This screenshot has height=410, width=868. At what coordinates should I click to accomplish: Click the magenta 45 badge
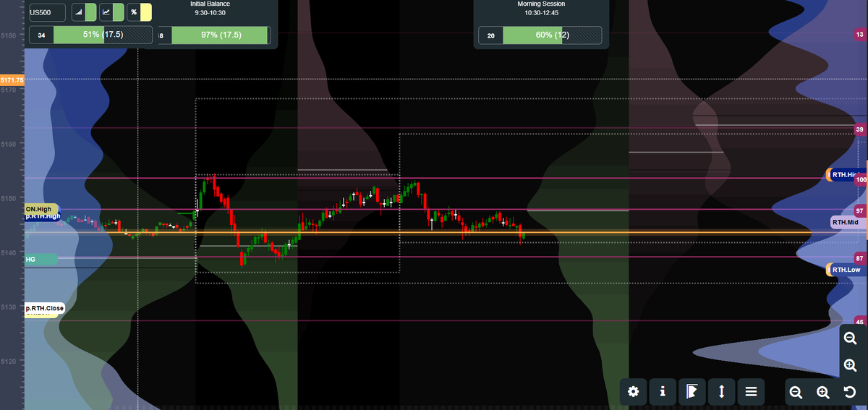coord(859,321)
